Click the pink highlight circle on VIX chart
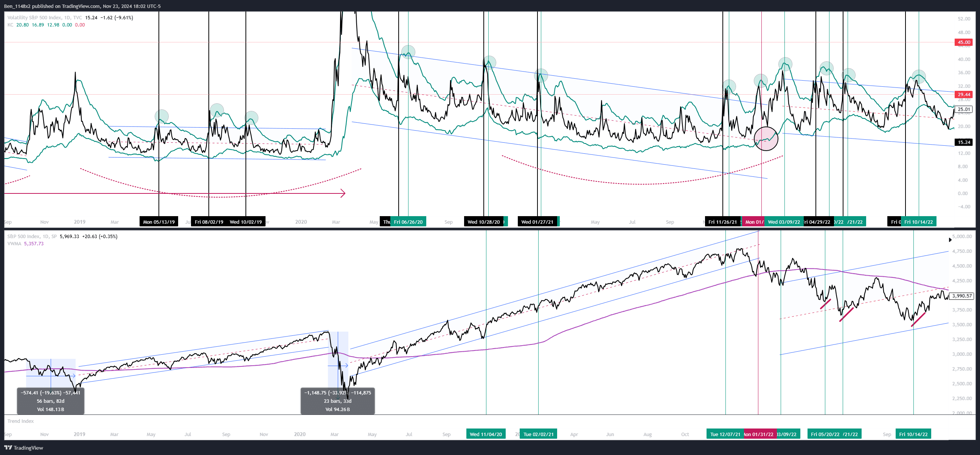The image size is (980, 455). pyautogui.click(x=766, y=139)
